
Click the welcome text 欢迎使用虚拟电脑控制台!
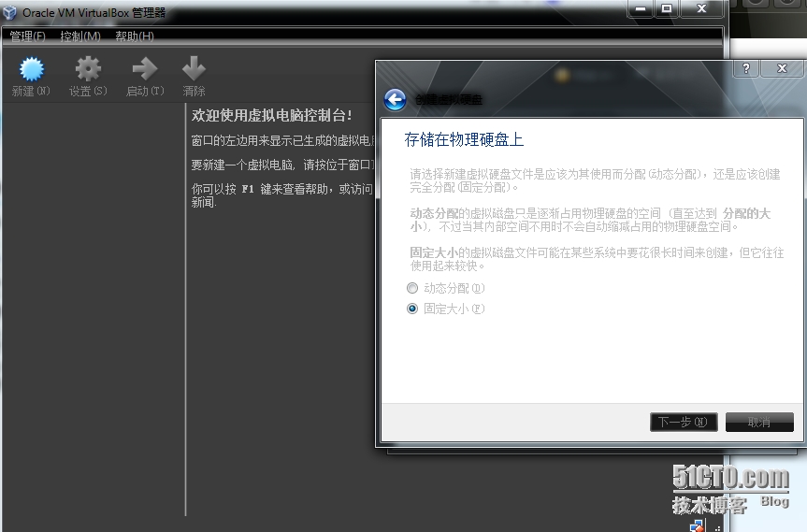pyautogui.click(x=272, y=115)
